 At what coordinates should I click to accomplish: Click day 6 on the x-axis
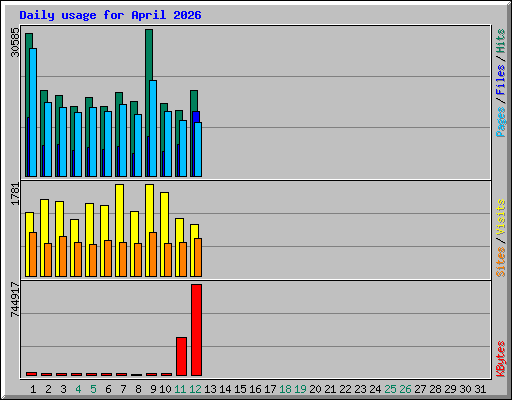[x=108, y=389]
